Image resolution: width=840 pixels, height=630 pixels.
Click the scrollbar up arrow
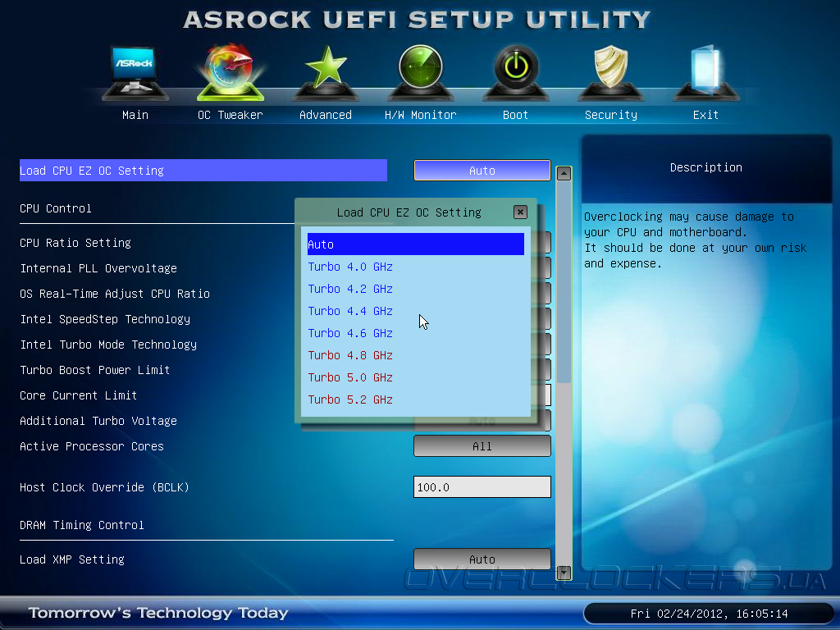pyautogui.click(x=564, y=174)
